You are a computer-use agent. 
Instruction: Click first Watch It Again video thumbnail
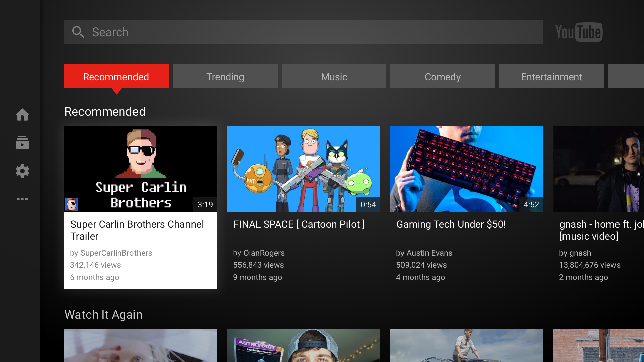point(141,345)
